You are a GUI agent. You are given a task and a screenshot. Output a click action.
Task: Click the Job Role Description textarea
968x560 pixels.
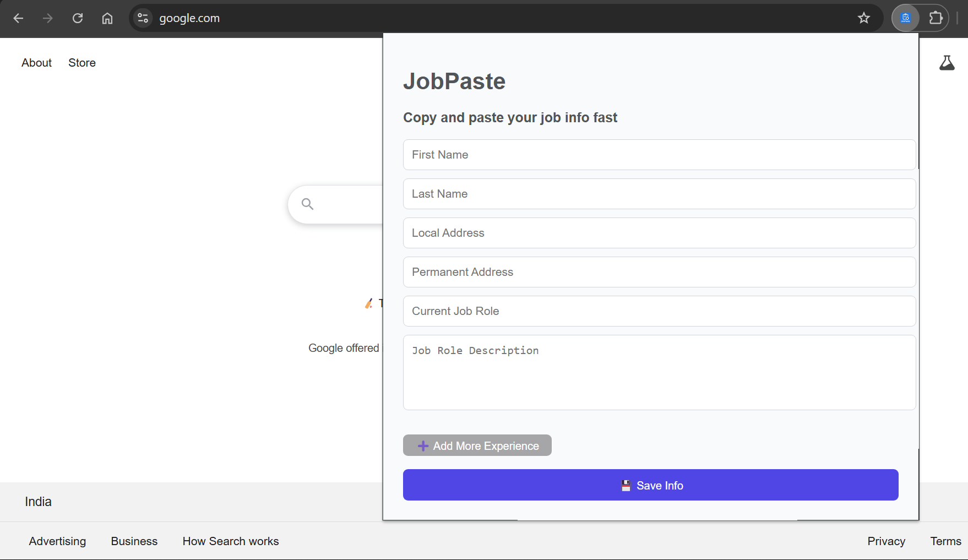[x=659, y=372]
